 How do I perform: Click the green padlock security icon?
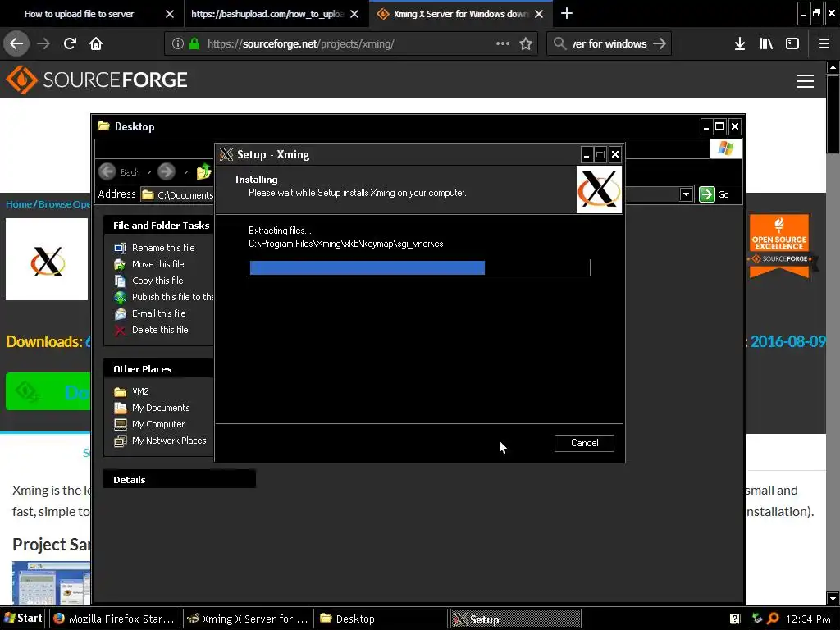(x=194, y=43)
